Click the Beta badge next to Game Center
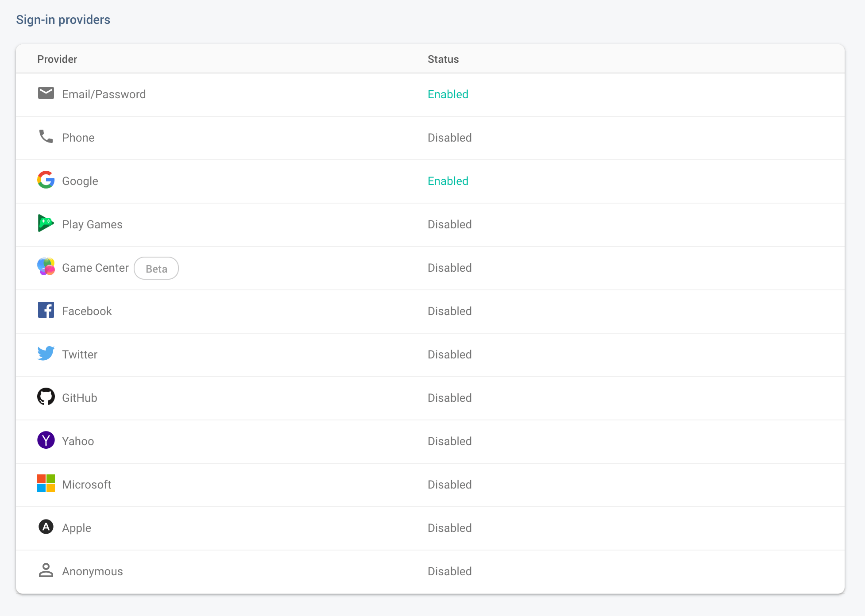Image resolution: width=865 pixels, height=616 pixels. tap(156, 269)
